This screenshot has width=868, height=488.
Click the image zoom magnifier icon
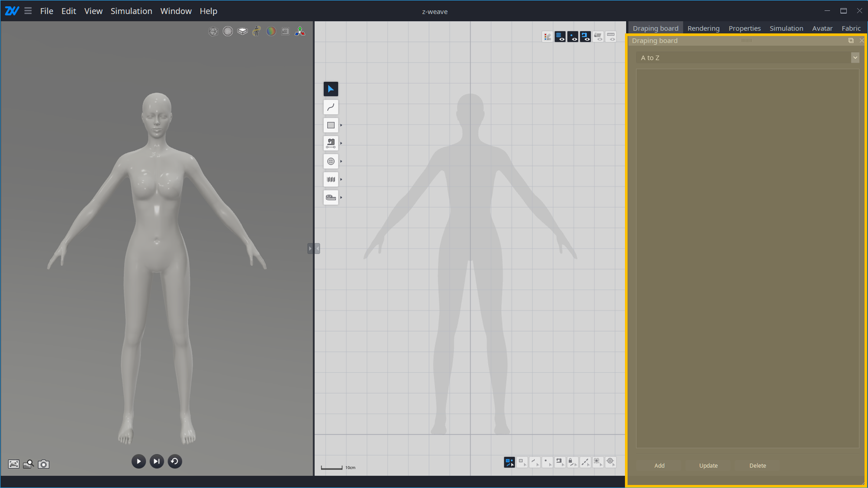point(29,464)
